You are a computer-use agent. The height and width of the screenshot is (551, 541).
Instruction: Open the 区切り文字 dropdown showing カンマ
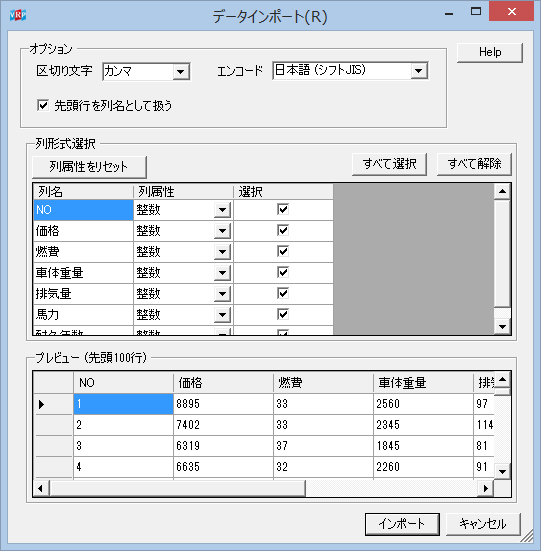pyautogui.click(x=146, y=72)
